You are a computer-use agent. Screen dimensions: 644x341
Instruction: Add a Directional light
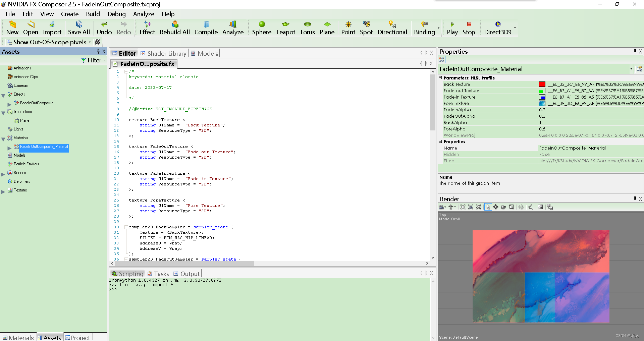[392, 28]
